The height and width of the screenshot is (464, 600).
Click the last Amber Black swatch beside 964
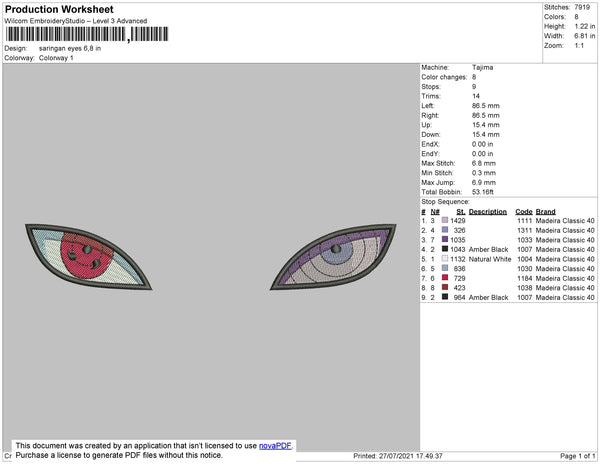[445, 297]
